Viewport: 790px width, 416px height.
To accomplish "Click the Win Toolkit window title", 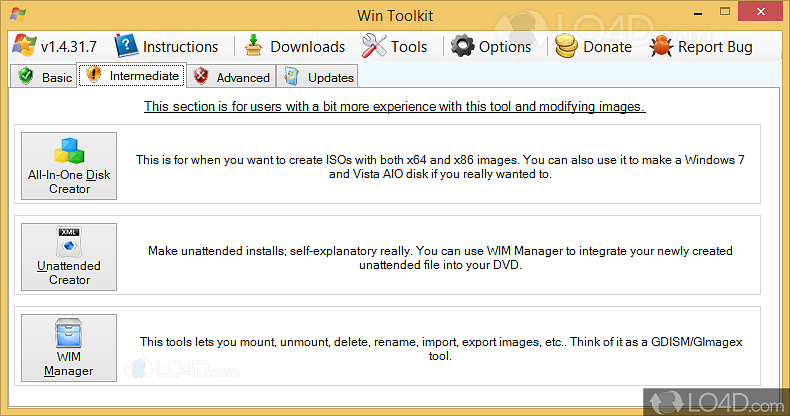I will tap(395, 16).
